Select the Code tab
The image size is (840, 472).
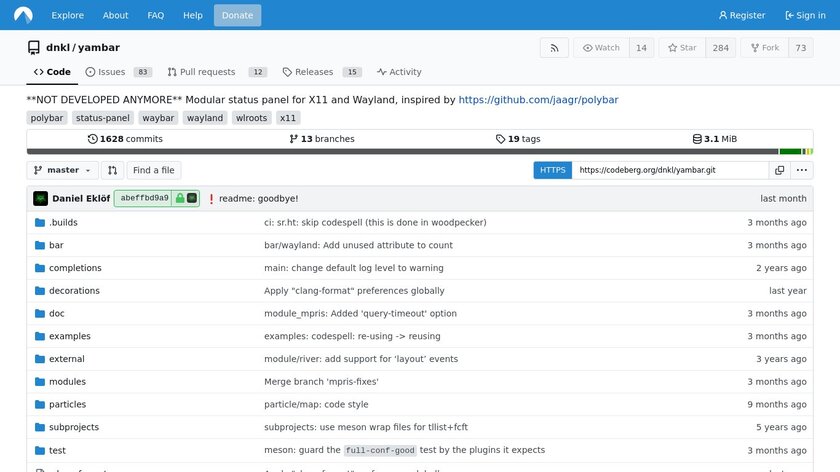pos(52,72)
